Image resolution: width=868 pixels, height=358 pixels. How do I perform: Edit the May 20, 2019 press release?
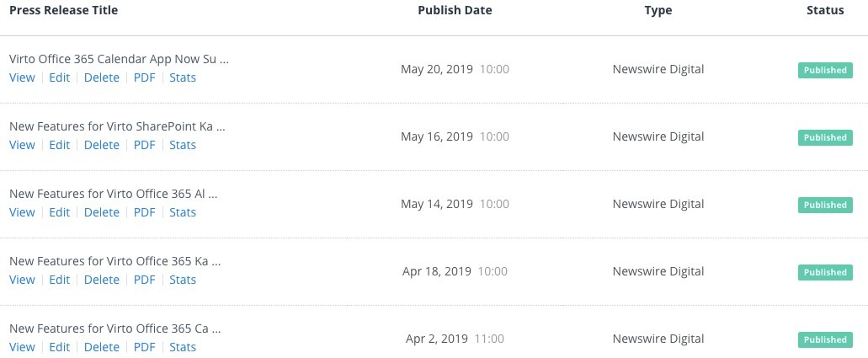60,77
